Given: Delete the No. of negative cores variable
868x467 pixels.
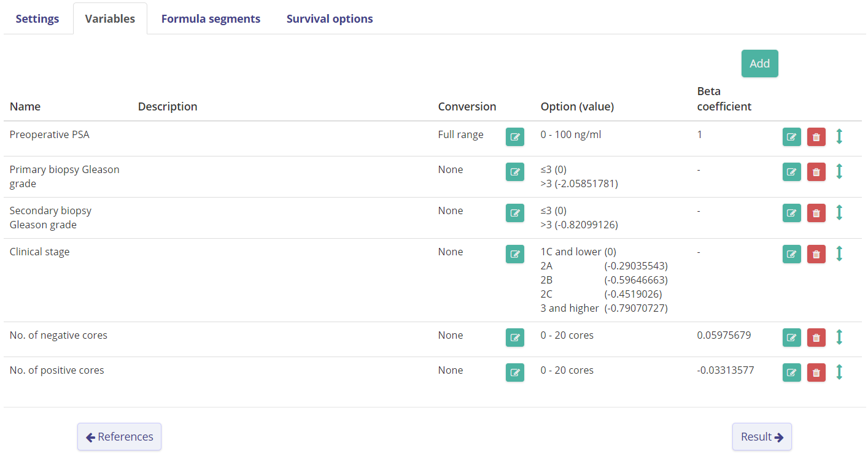Looking at the screenshot, I should click(x=816, y=338).
